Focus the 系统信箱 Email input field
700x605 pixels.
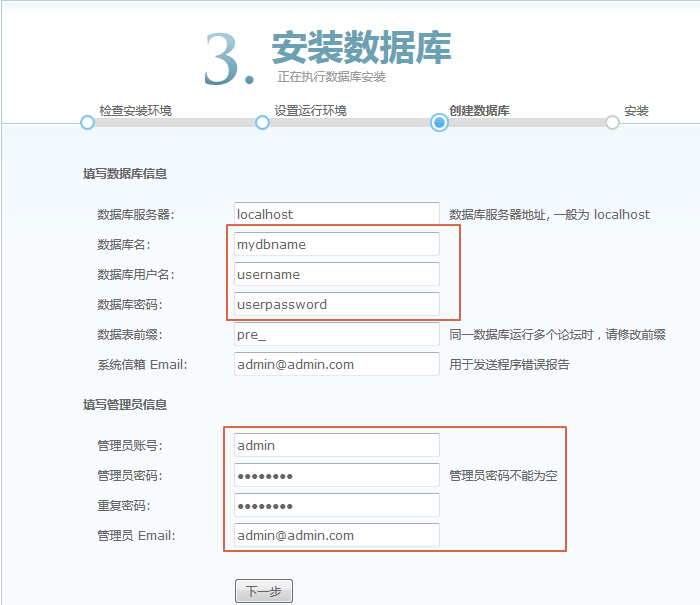coord(337,364)
